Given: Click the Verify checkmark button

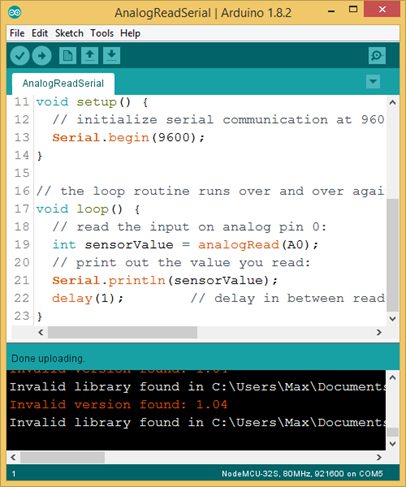Looking at the screenshot, I should pyautogui.click(x=20, y=56).
